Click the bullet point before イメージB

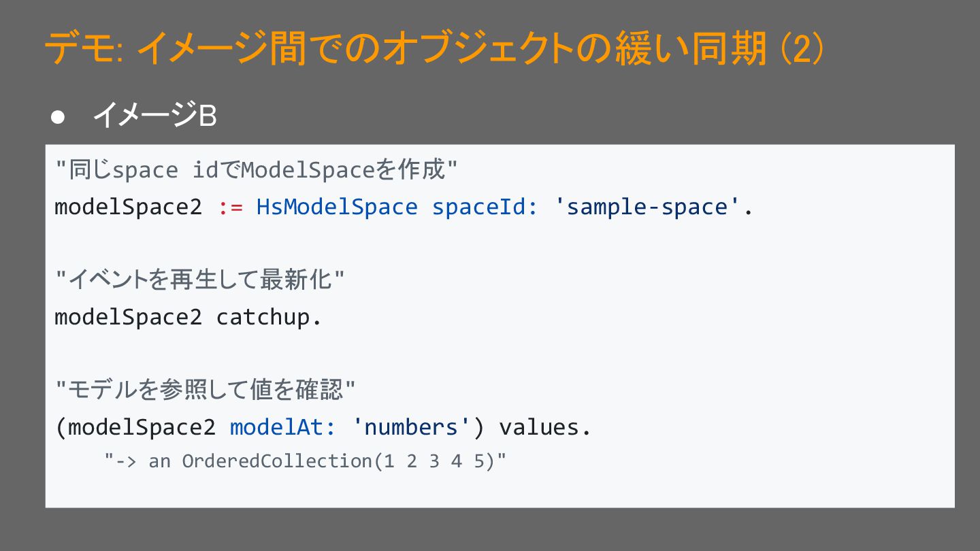[x=58, y=117]
